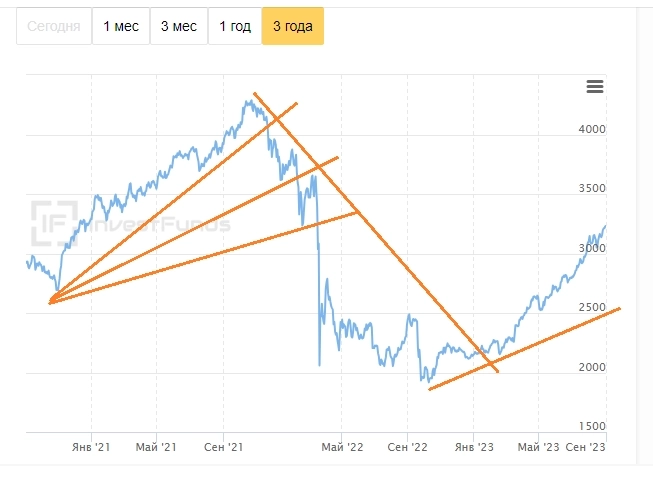The image size is (653, 484).
Task: Open the chart hamburger context menu
Action: [x=595, y=87]
